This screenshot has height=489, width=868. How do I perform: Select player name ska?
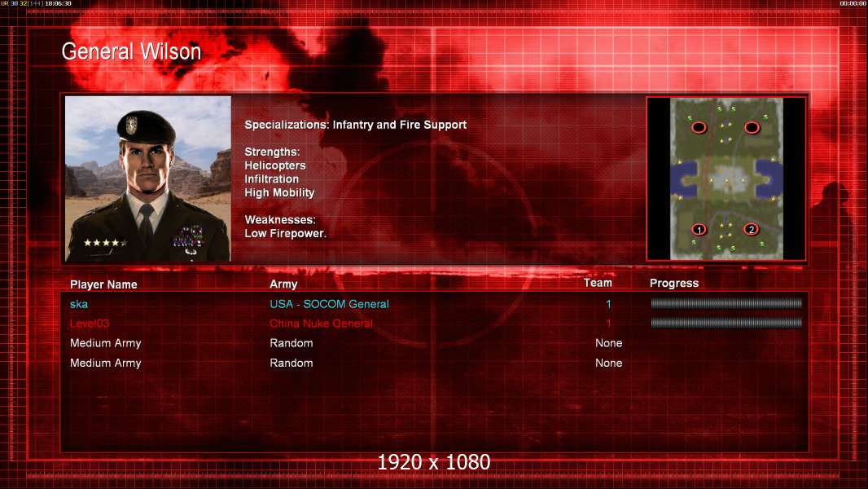[x=79, y=304]
